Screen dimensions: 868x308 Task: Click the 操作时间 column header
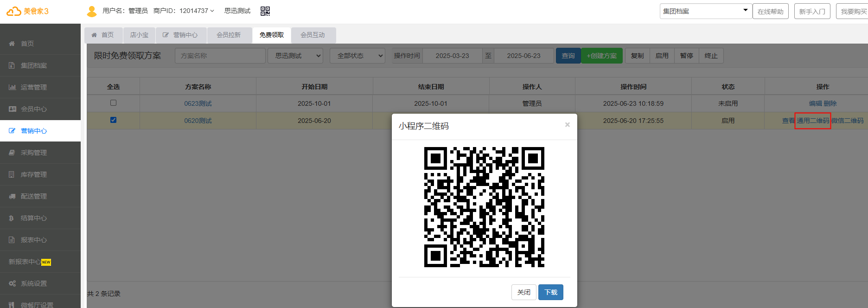(x=633, y=87)
